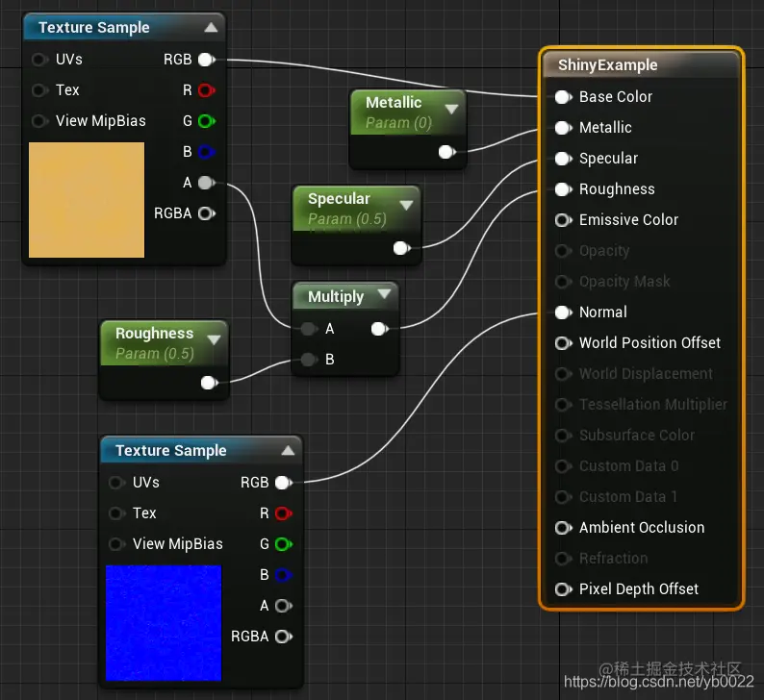The width and height of the screenshot is (764, 700).
Task: Click A output pin of bottom Texture Sample
Action: coord(284,606)
